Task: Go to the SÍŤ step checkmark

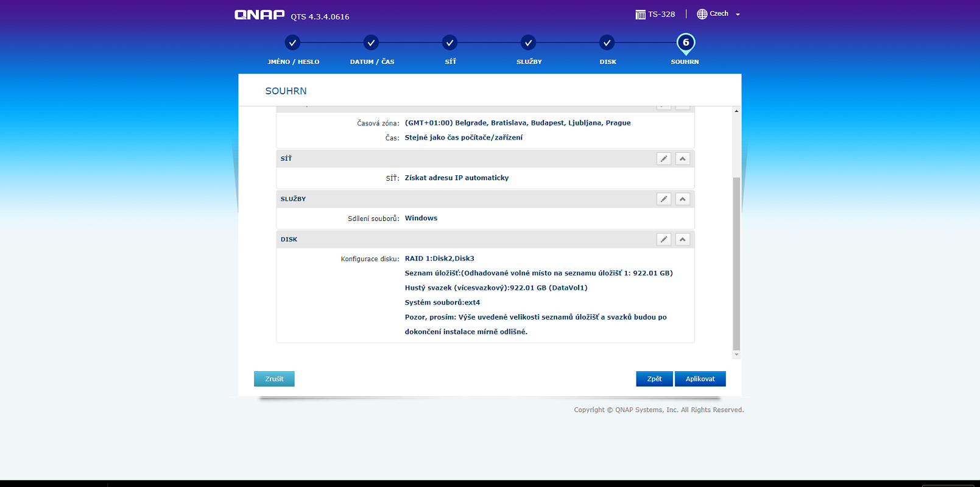Action: tap(449, 43)
